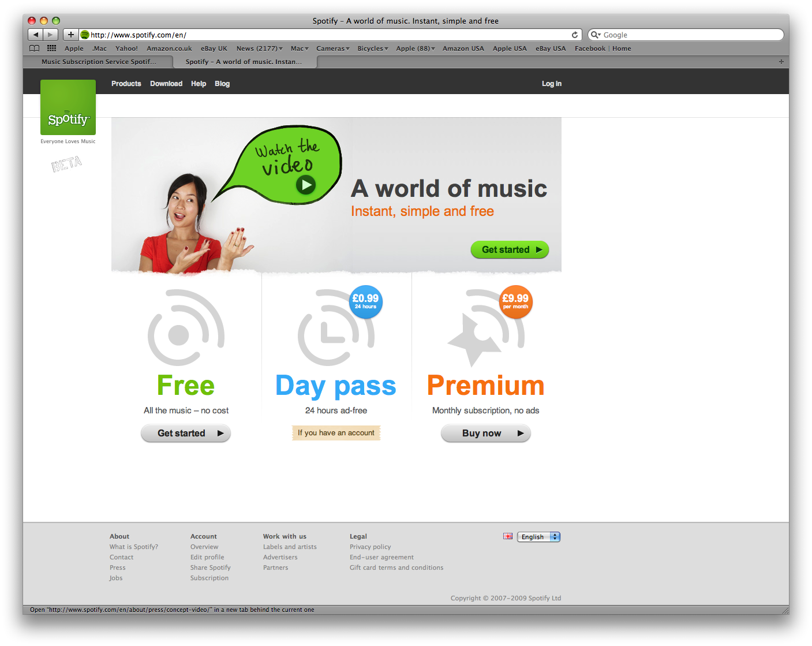
Task: Expand the News (2177) bookmark folder
Action: point(259,48)
